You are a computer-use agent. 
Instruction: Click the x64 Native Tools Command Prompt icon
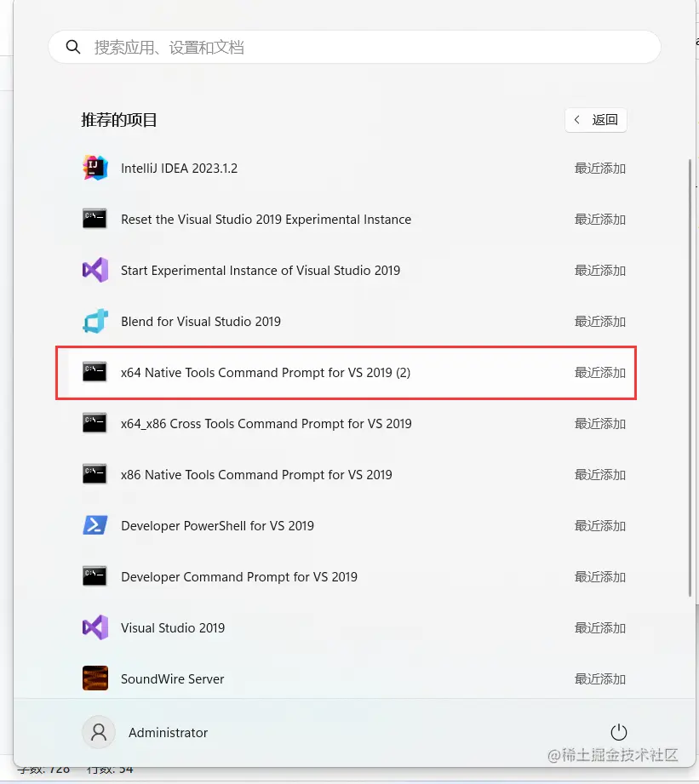pos(95,371)
